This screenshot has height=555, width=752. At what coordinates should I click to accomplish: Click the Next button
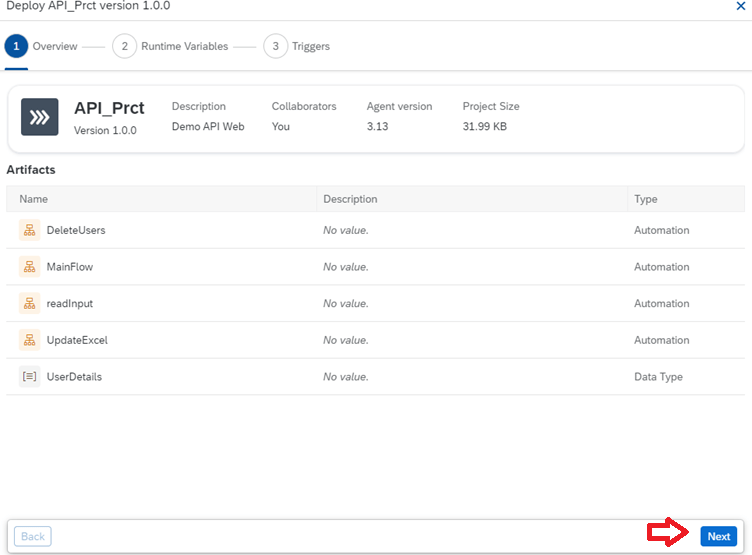[718, 536]
